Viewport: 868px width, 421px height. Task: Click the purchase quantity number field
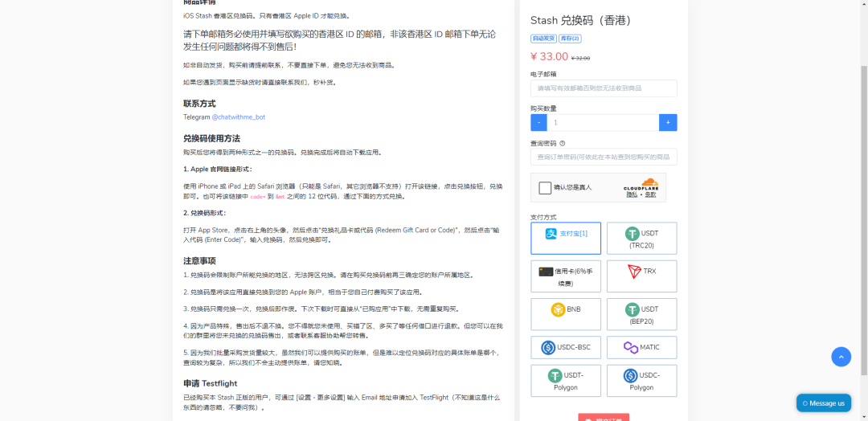point(603,122)
